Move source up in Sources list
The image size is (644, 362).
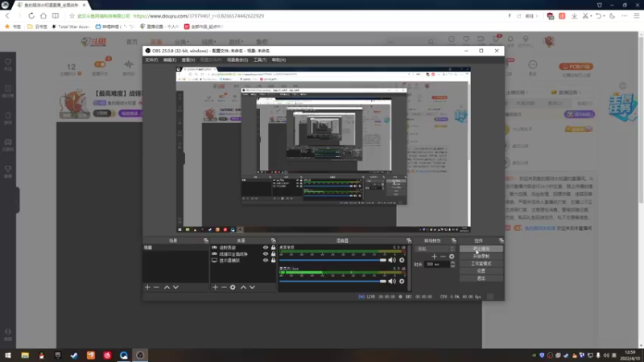243,287
